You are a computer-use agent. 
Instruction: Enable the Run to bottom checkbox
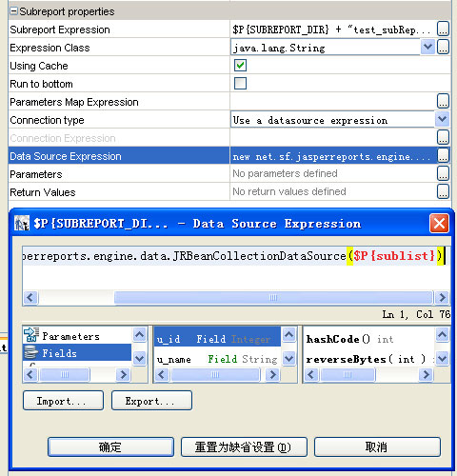point(240,84)
